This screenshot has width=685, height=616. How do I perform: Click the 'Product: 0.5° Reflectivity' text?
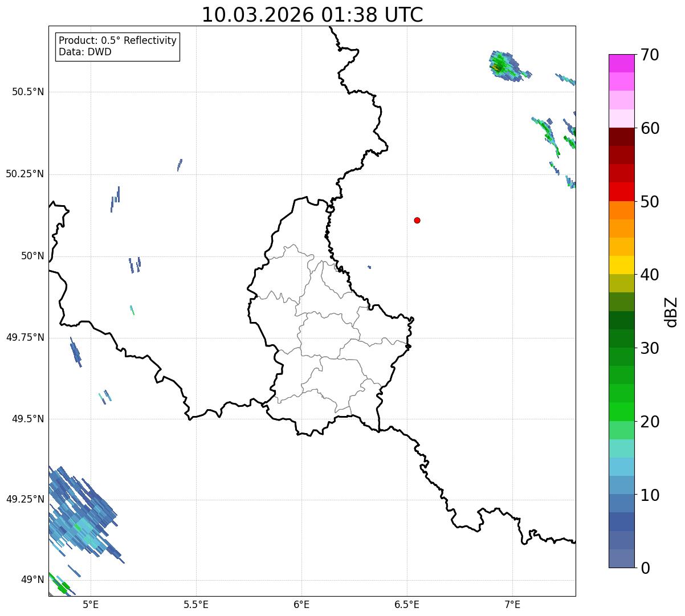tap(118, 41)
